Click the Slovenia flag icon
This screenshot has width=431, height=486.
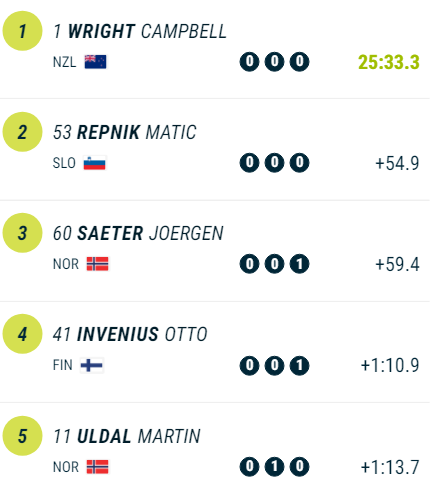[x=95, y=163]
